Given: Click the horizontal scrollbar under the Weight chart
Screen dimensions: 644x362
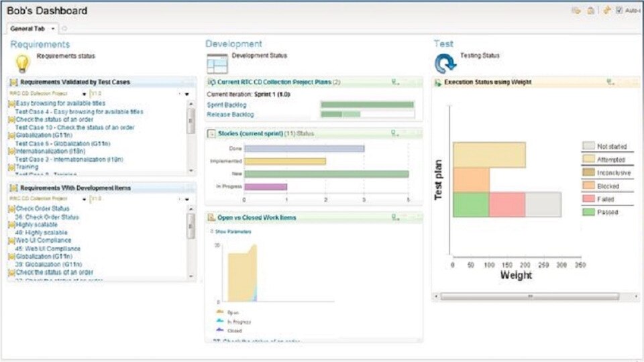Looking at the screenshot, I should pos(530,296).
